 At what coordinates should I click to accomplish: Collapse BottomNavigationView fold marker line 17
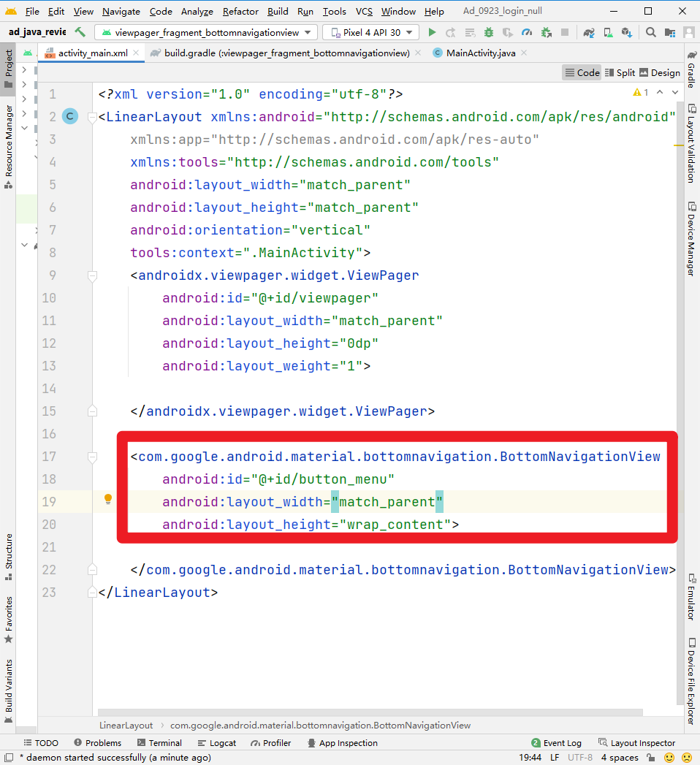[x=92, y=457]
